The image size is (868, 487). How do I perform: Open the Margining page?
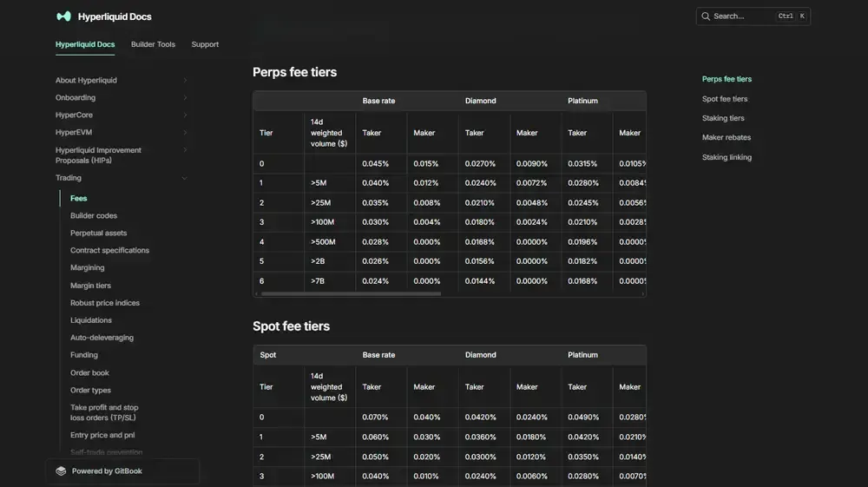pyautogui.click(x=88, y=267)
